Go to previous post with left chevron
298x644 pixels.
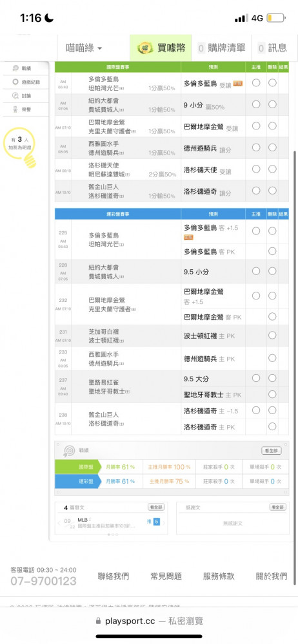(x=59, y=523)
